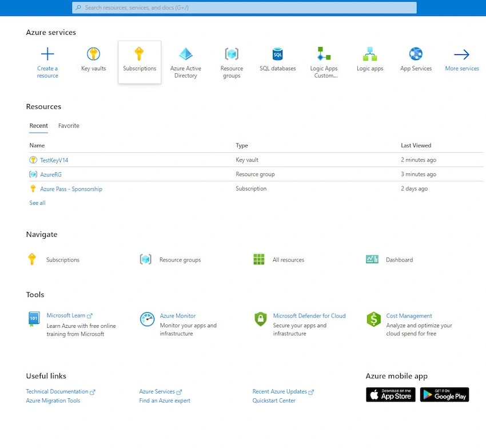Viewport: 486px width, 448px height.
Task: Click the search resources, services, and docs field
Action: [244, 7]
